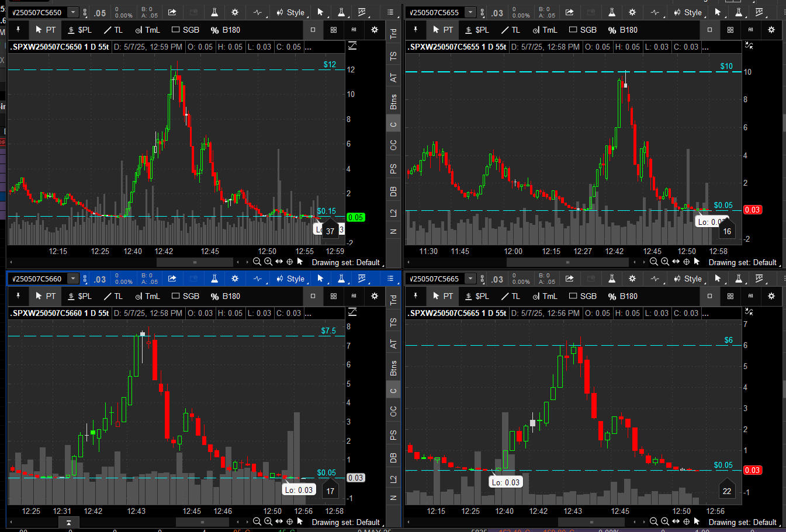Open the Trd side tab next to C5650 chart

[x=393, y=34]
